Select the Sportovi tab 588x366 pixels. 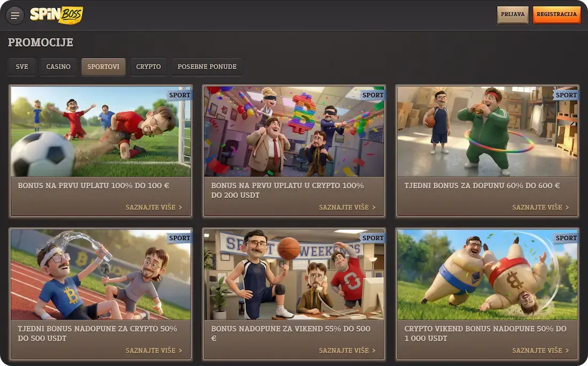coord(103,67)
